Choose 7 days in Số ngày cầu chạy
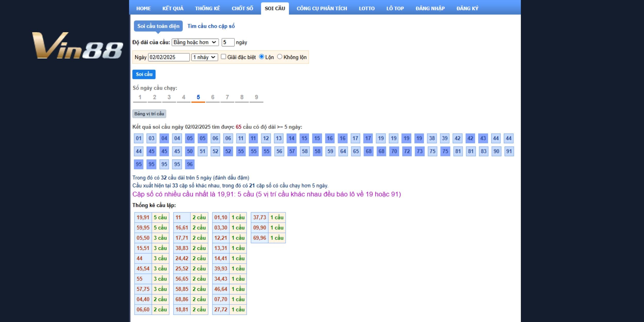The width and height of the screenshot is (644, 322). [227, 97]
